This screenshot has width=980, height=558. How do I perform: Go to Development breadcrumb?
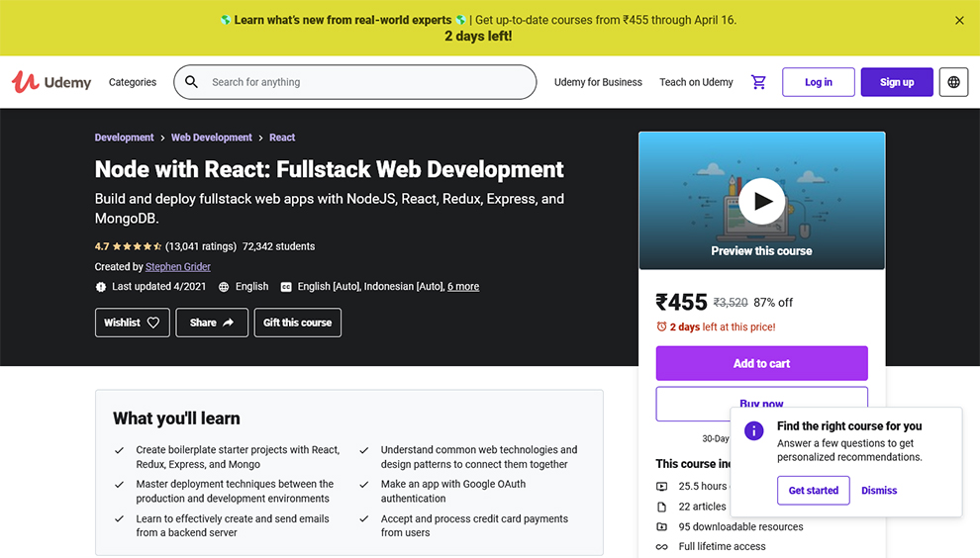tap(124, 138)
